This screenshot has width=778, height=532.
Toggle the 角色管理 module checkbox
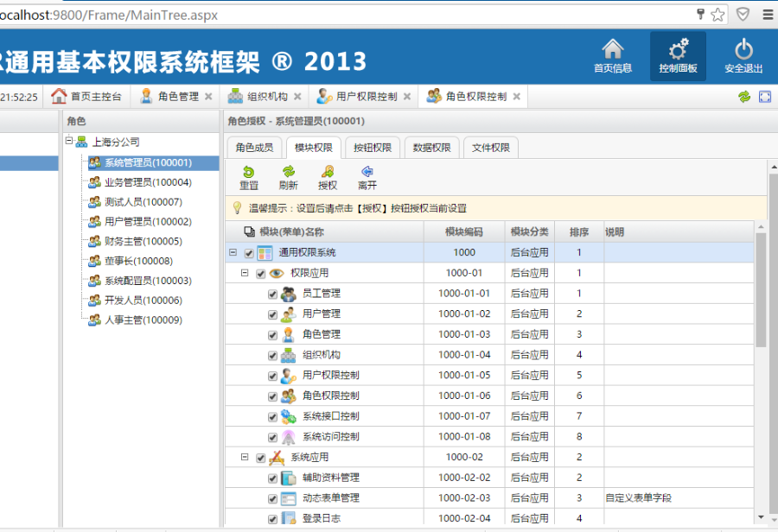pos(273,334)
